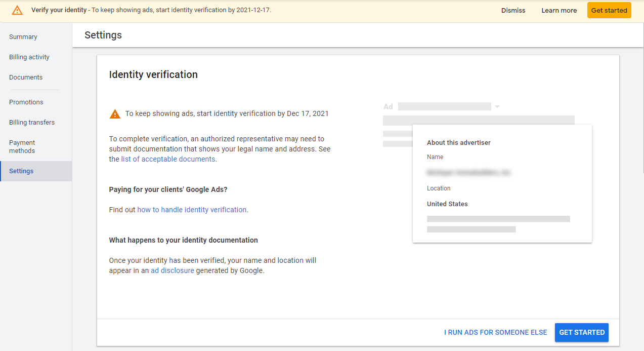Click the blue GET STARTED button
The image size is (644, 351).
(581, 332)
